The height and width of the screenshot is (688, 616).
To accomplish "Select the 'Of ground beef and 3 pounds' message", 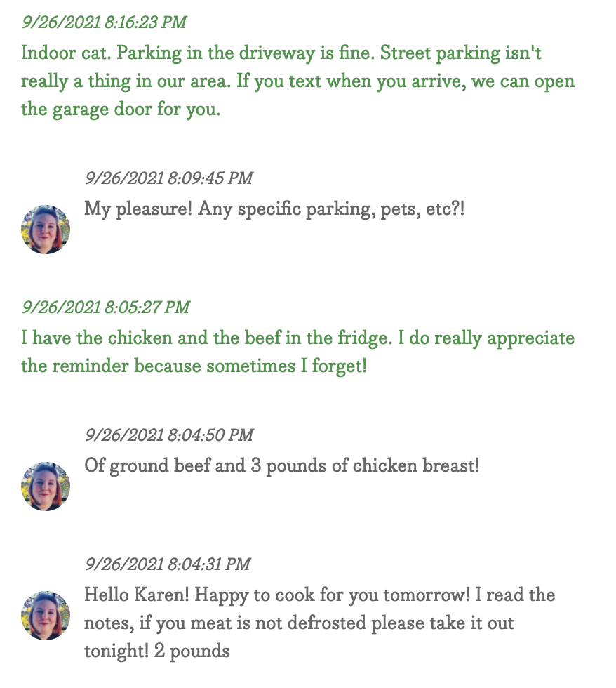I will [282, 465].
